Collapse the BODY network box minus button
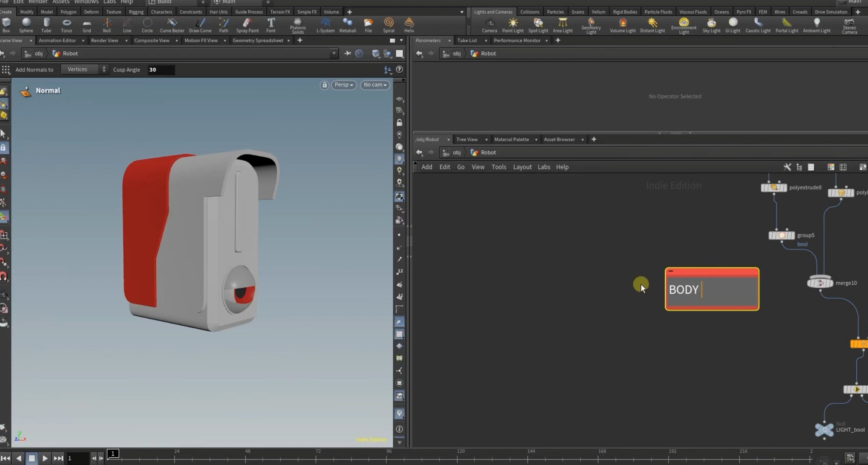This screenshot has height=465, width=868. coord(671,271)
